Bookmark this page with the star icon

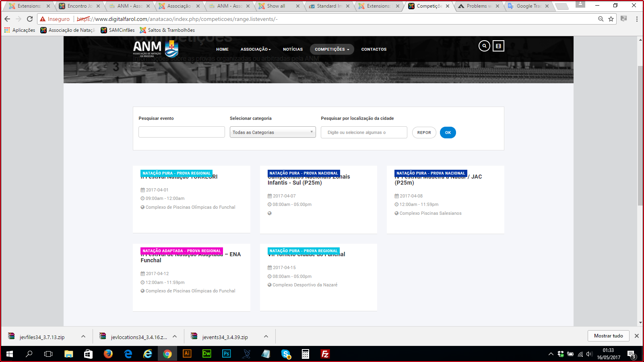(611, 19)
